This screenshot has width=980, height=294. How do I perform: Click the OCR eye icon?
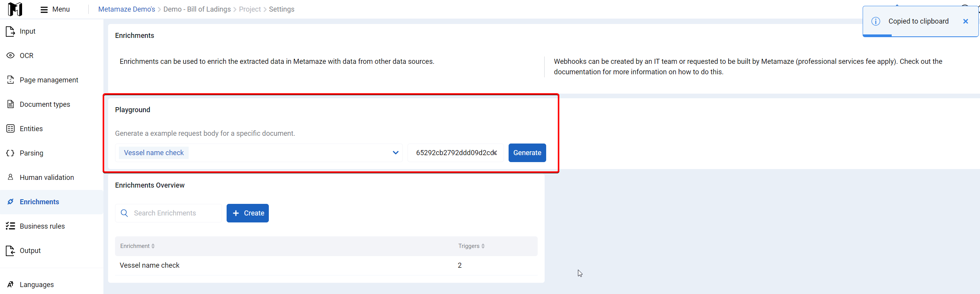pos(10,56)
